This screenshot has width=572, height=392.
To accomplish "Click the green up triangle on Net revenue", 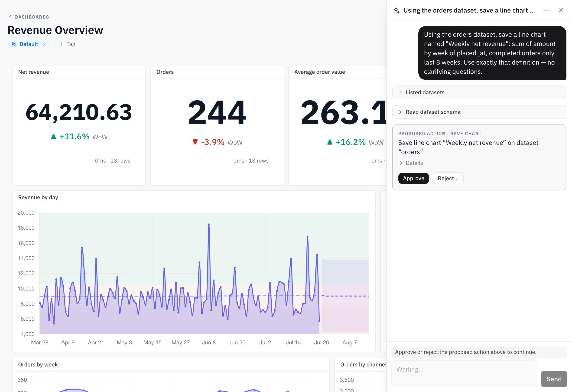I will pos(53,136).
